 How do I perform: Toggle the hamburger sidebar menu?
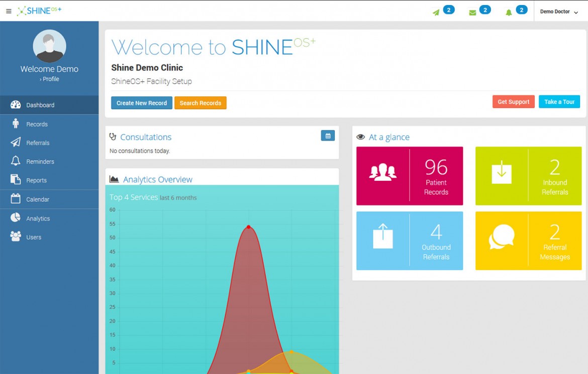point(9,11)
